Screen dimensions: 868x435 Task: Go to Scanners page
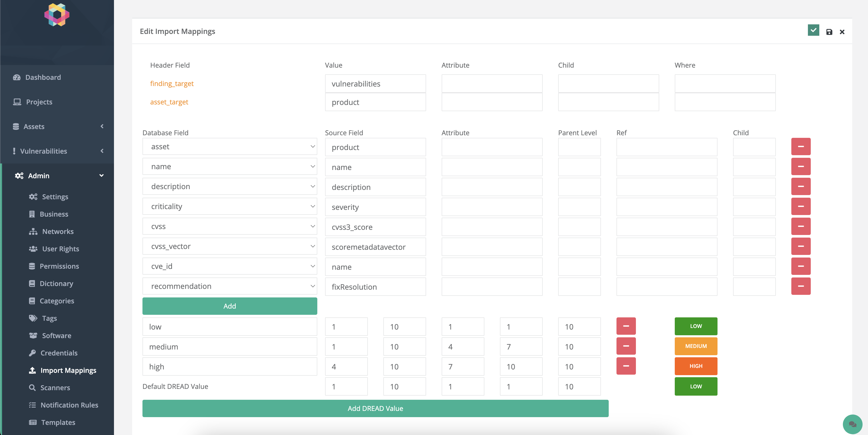point(49,388)
